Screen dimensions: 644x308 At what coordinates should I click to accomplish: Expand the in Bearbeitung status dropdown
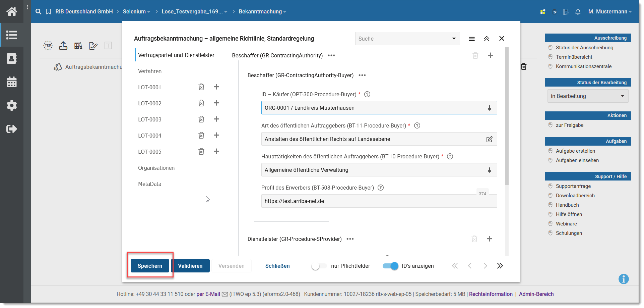(x=587, y=96)
